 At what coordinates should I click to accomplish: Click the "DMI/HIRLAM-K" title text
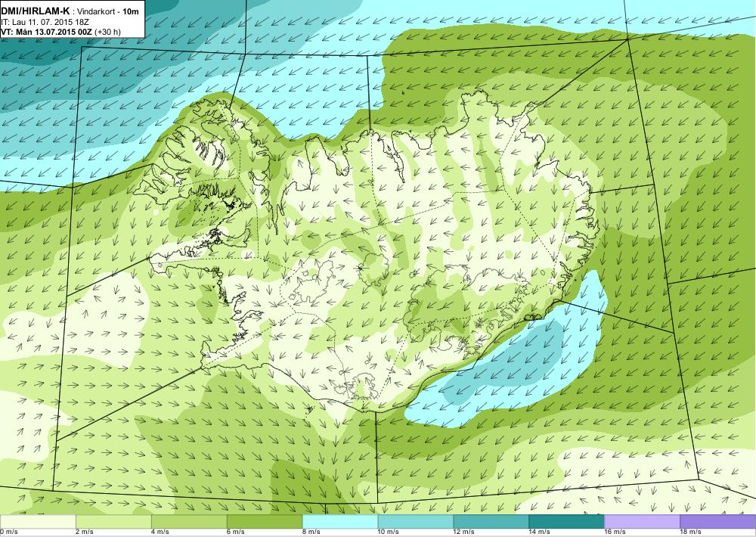point(35,11)
